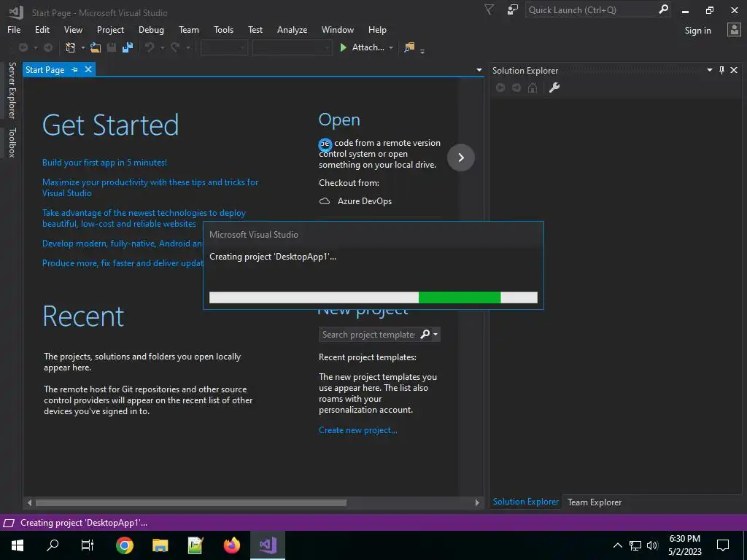Open the Send Feedback icon

pyautogui.click(x=513, y=9)
